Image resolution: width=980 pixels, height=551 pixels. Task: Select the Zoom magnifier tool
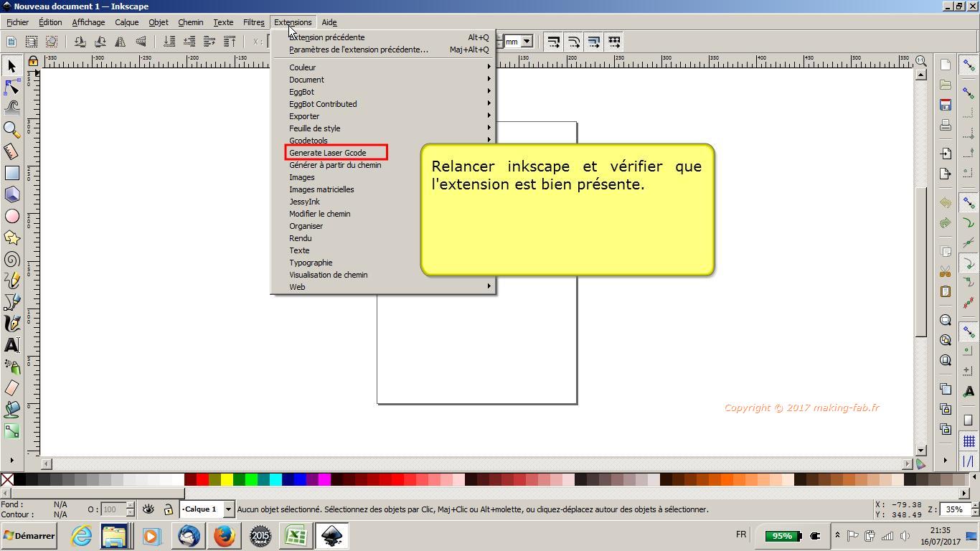pyautogui.click(x=11, y=130)
